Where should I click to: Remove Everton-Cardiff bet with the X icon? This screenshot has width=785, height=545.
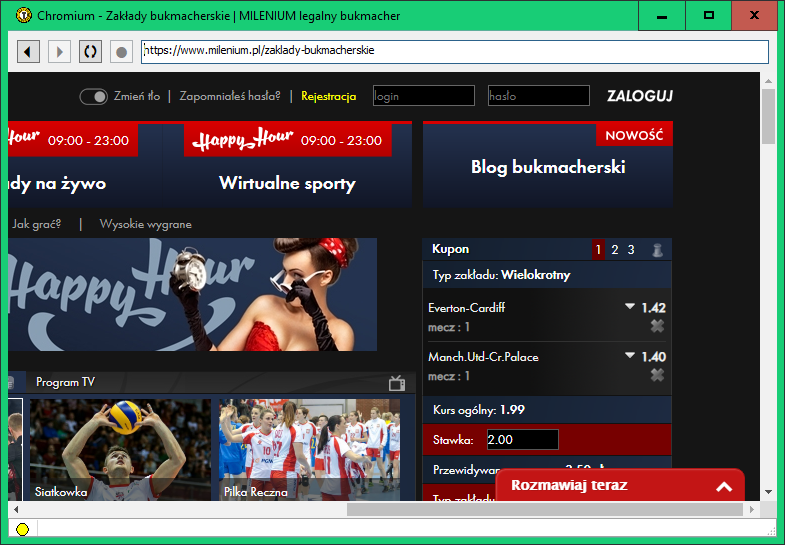657,326
